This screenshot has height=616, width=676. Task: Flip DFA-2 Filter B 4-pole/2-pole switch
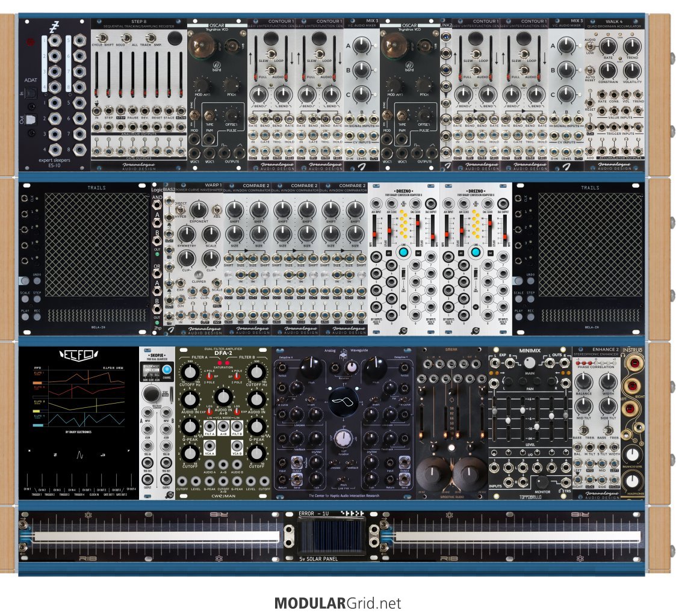point(238,375)
